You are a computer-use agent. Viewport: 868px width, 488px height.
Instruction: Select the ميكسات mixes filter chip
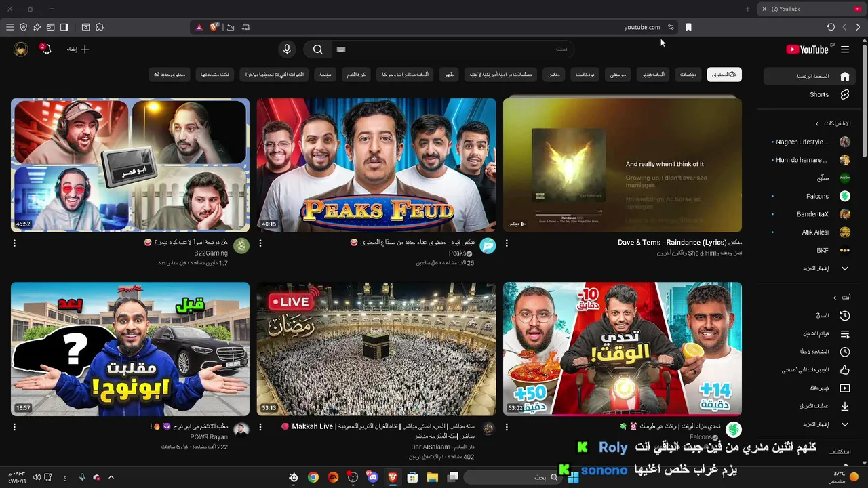pos(688,75)
